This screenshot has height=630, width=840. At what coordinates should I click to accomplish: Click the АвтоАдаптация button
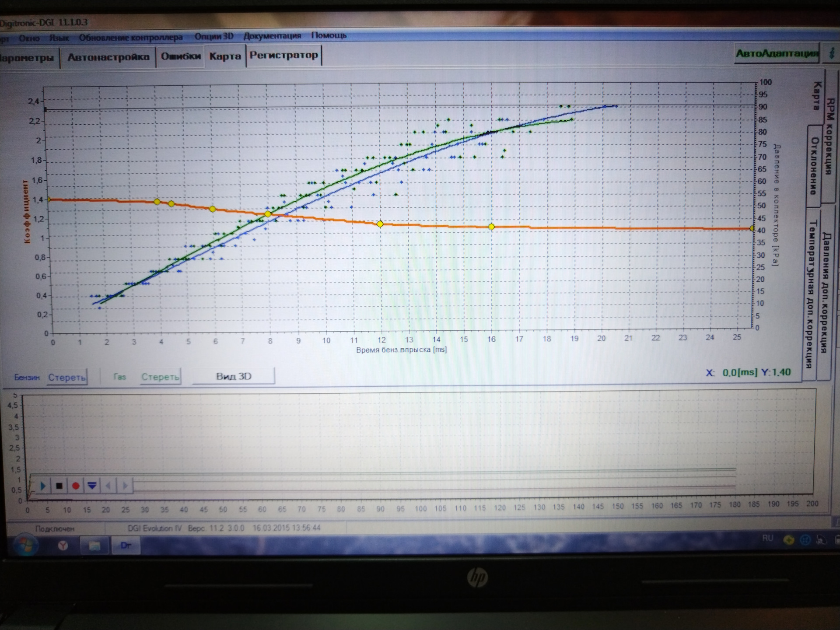[776, 53]
